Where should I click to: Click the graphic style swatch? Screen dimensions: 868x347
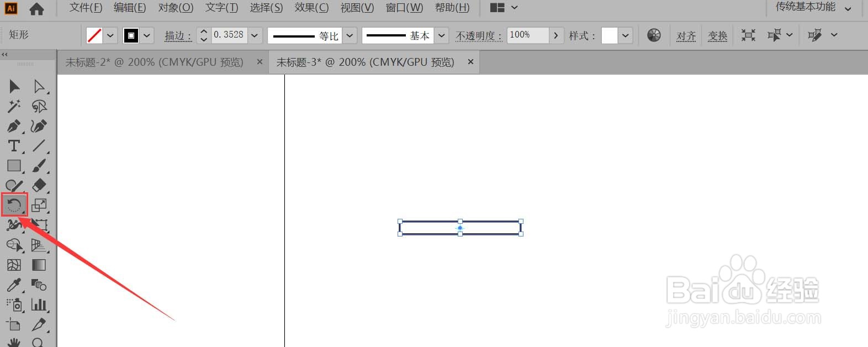tap(609, 35)
